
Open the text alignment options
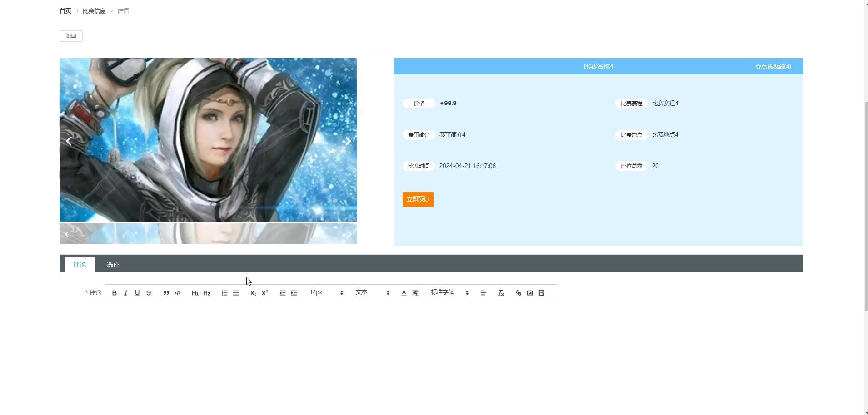tap(483, 293)
